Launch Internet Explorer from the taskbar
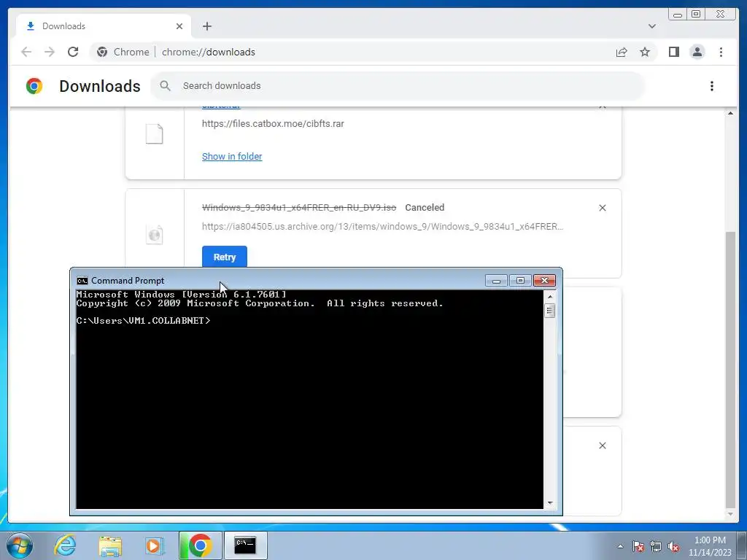The width and height of the screenshot is (747, 560). (65, 545)
